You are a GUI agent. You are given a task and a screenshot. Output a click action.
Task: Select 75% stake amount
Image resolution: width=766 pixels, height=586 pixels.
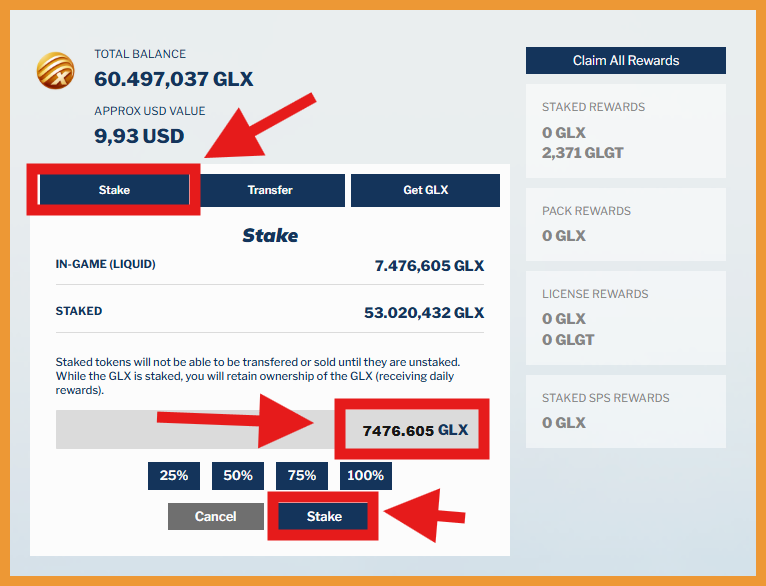pos(302,476)
